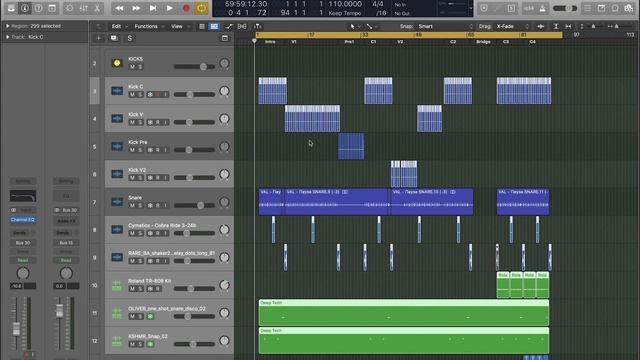640x360 pixels.
Task: Open the Browsers media icon
Action: (x=629, y=8)
